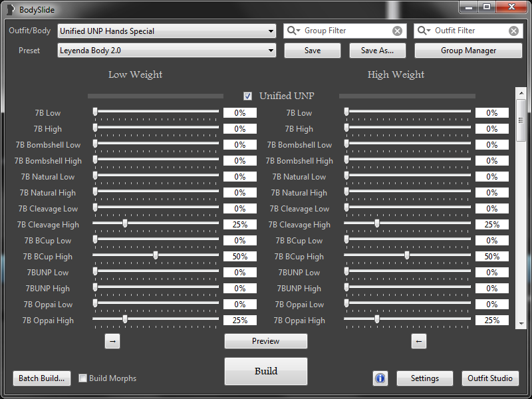Click the high weight 7B Cleavage Low label
The height and width of the screenshot is (399, 532).
coord(299,209)
